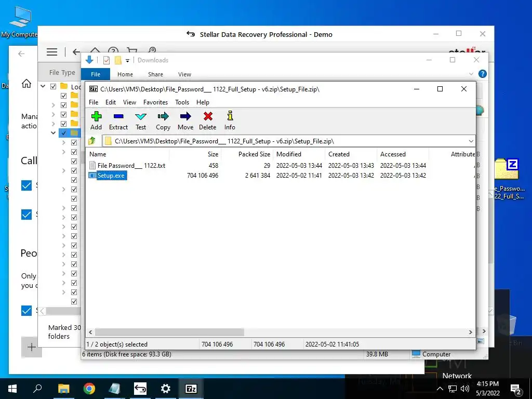Screen dimensions: 532x399
Task: Click the Settings home icon
Action: (x=26, y=83)
